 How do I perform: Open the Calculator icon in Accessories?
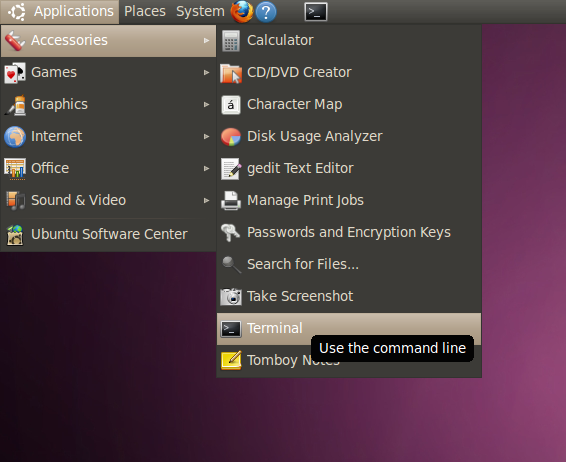[x=231, y=40]
